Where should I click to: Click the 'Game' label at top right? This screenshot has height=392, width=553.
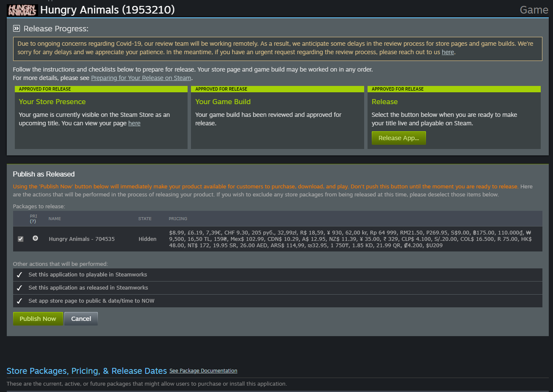coord(534,10)
